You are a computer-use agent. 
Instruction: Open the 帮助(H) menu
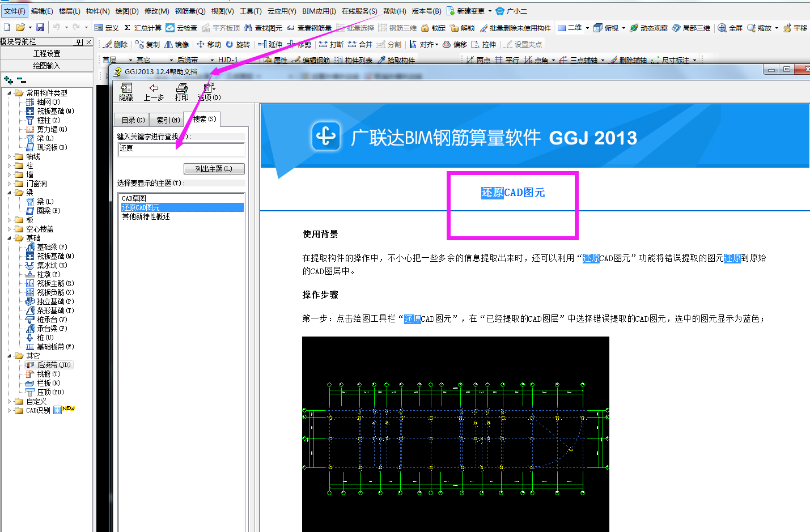pos(395,11)
